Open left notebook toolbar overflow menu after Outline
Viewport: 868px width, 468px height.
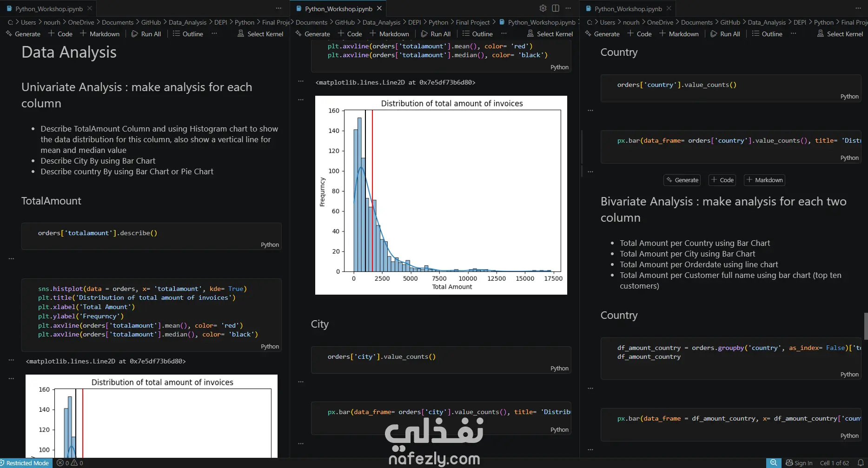click(214, 33)
